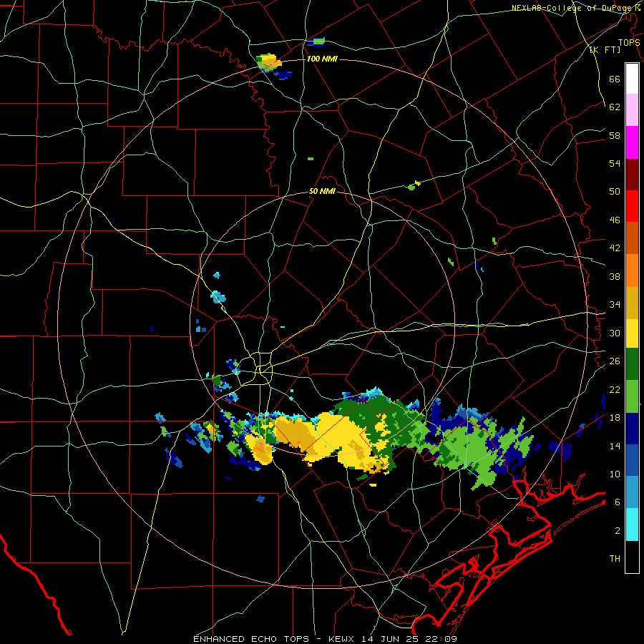Click the '26' legend value
The height and width of the screenshot is (644, 644).
pos(615,361)
